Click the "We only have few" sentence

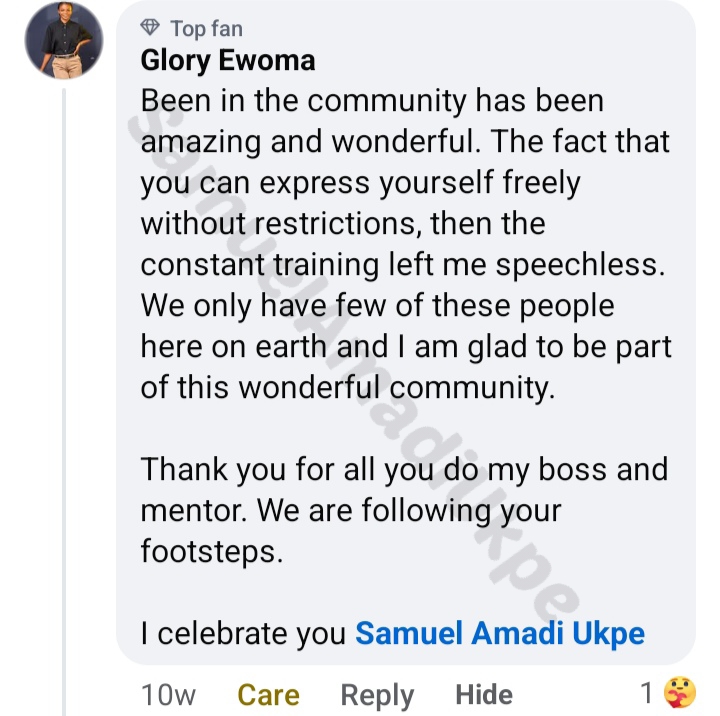[x=377, y=306]
